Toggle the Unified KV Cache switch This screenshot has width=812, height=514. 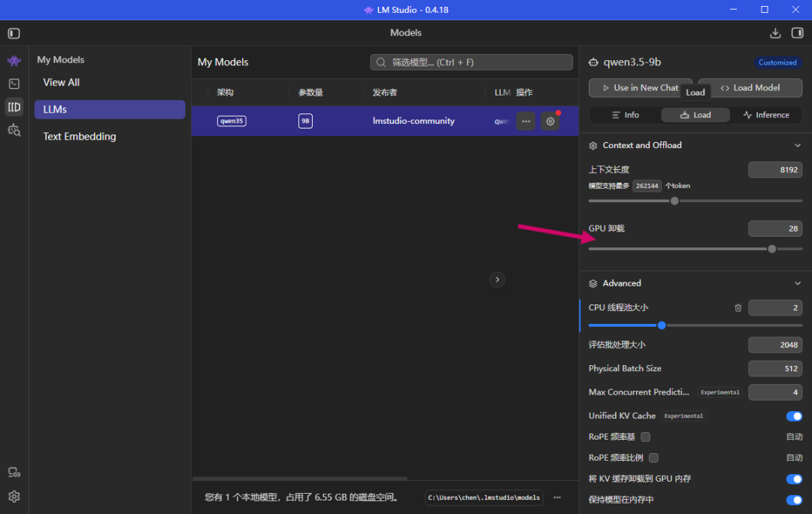pyautogui.click(x=794, y=416)
